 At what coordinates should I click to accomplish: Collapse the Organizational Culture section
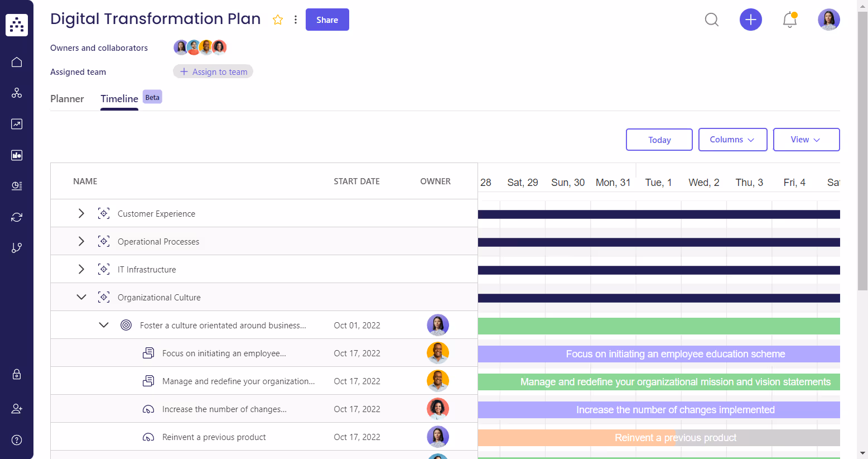tap(81, 297)
